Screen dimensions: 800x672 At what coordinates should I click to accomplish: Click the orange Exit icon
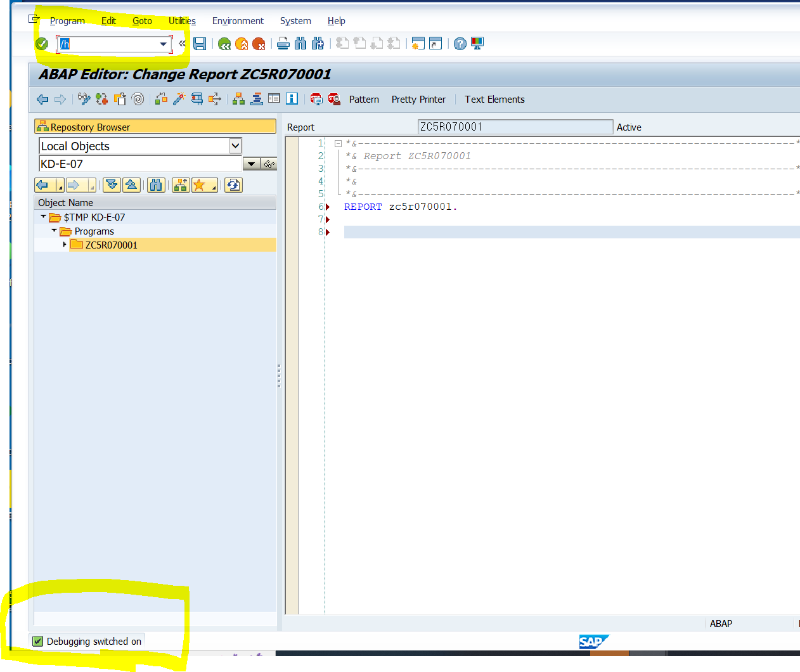(x=242, y=44)
